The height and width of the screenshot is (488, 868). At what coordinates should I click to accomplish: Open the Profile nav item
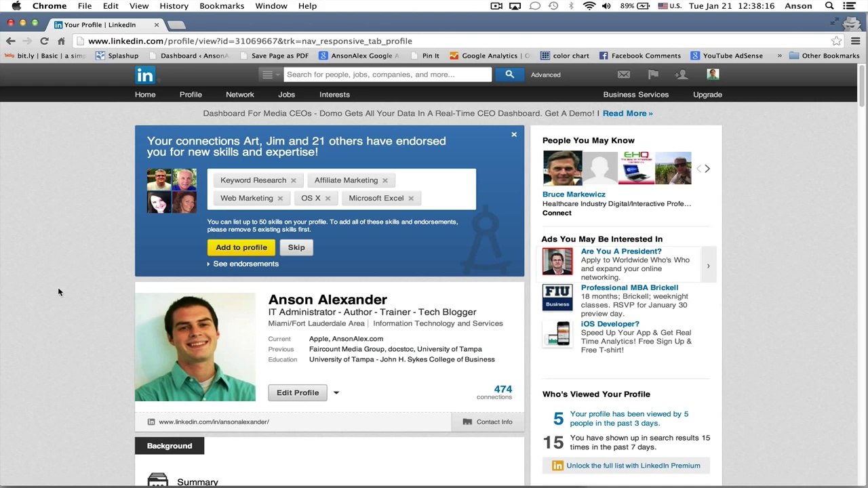(x=191, y=94)
